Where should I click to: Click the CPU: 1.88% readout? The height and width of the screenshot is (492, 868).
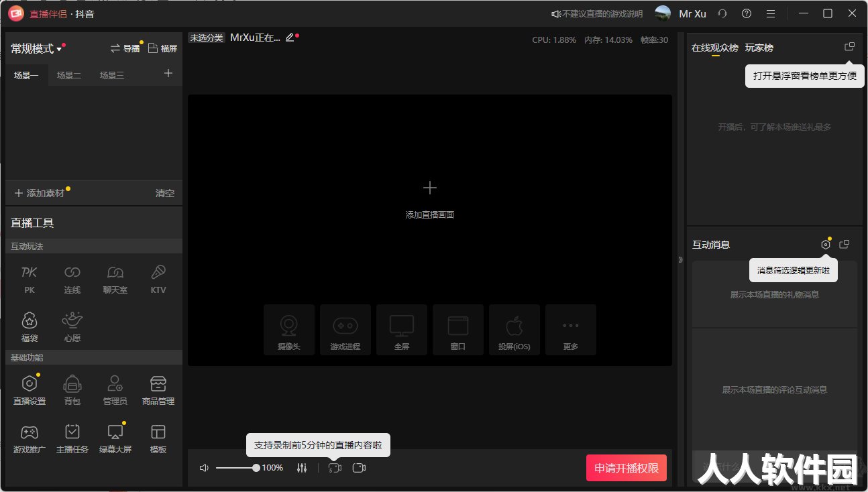[x=554, y=40]
